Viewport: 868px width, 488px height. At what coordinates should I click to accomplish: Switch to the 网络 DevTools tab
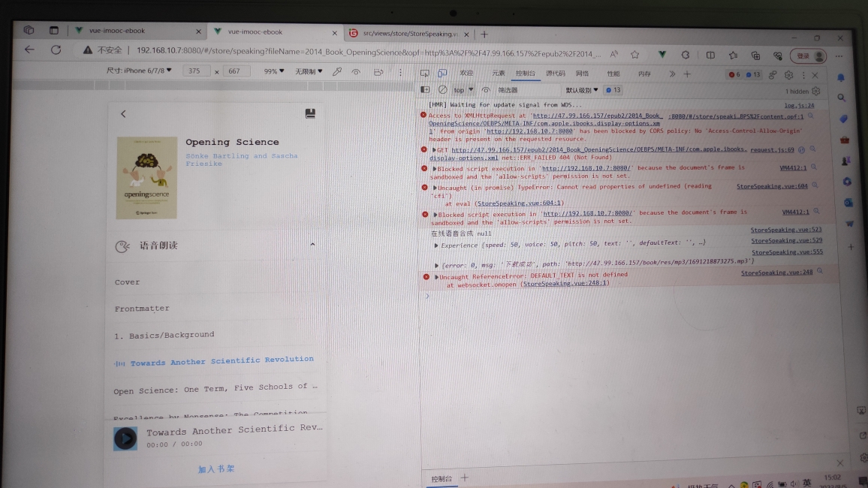point(582,73)
